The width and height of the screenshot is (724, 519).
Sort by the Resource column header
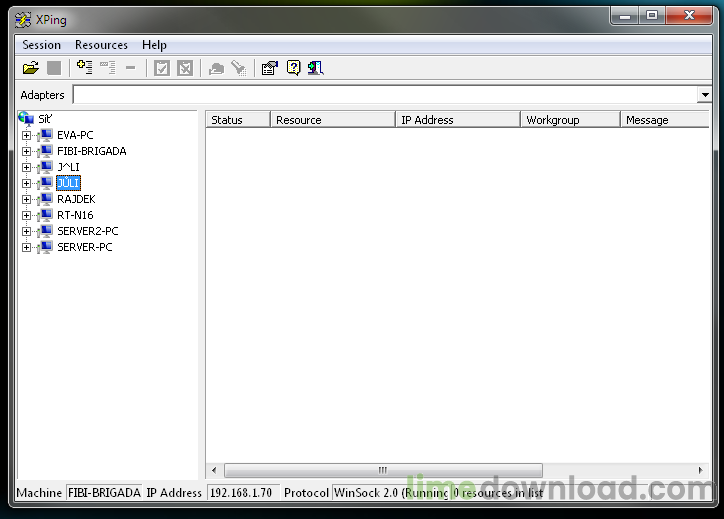click(x=333, y=120)
